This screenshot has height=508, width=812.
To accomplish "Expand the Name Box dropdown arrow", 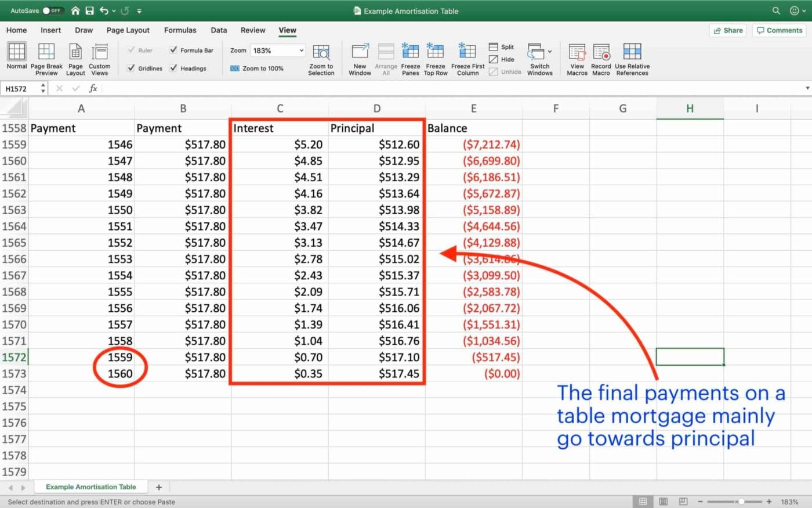I will (x=42, y=88).
